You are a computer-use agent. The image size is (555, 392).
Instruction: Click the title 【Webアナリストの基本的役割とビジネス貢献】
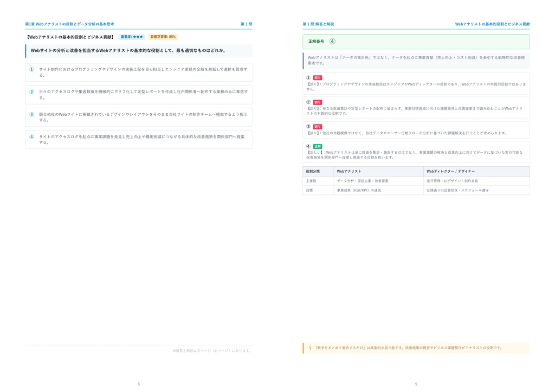(70, 37)
